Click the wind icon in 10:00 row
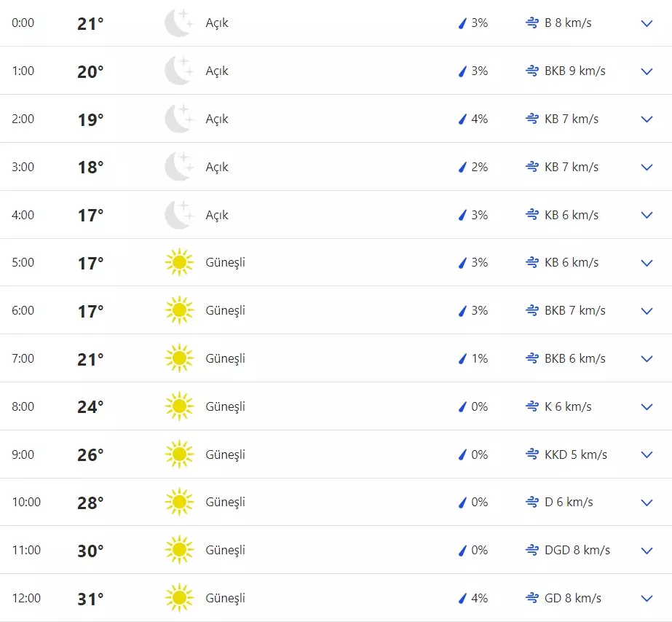The height and width of the screenshot is (622, 672). (x=532, y=502)
